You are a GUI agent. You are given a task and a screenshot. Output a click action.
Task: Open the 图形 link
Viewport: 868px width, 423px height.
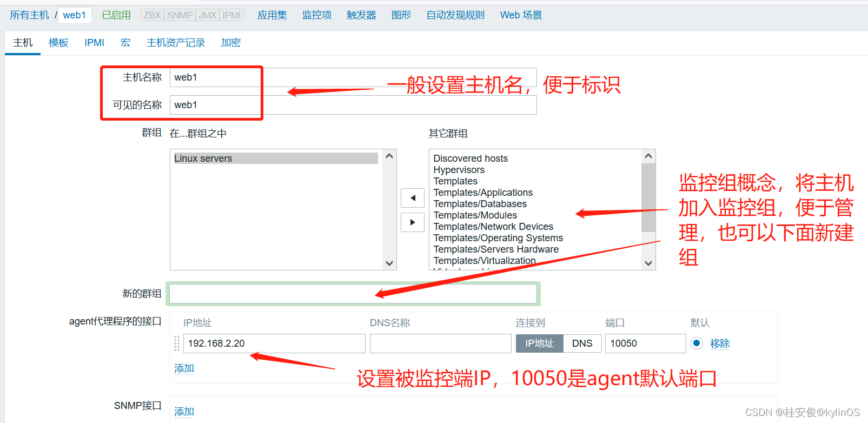point(401,15)
